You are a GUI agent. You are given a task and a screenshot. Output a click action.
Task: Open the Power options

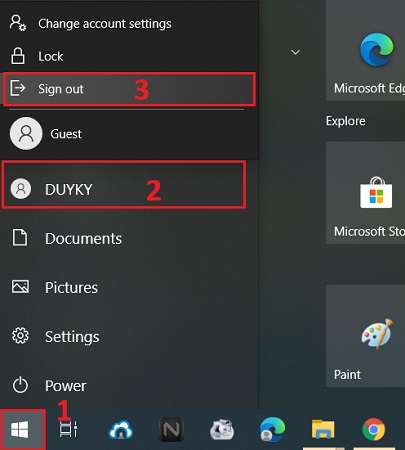tap(128, 385)
